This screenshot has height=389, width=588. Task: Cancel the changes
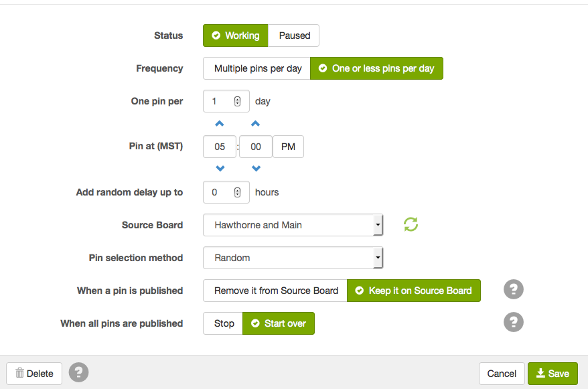[x=502, y=373]
